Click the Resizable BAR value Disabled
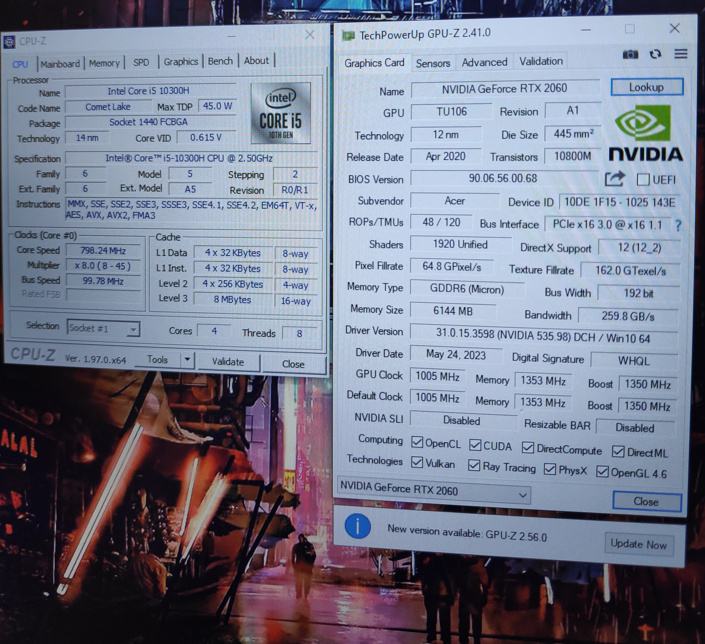The image size is (705, 644). 634,427
